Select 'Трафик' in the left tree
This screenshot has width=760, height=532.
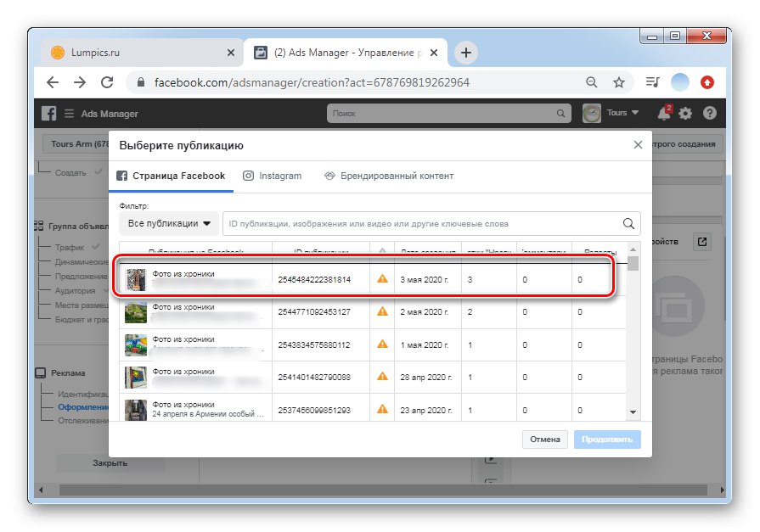[x=70, y=247]
